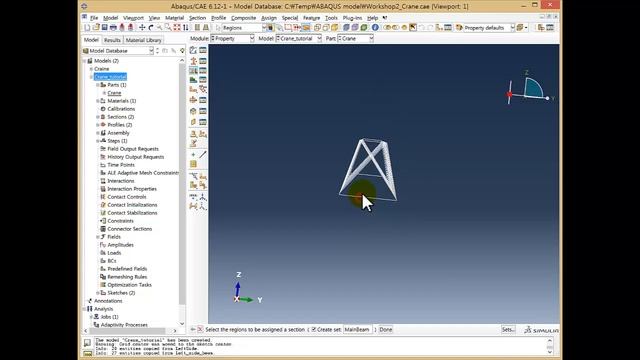The height and width of the screenshot is (360, 640).
Task: Save the model database via toolbar icon
Action: [104, 28]
